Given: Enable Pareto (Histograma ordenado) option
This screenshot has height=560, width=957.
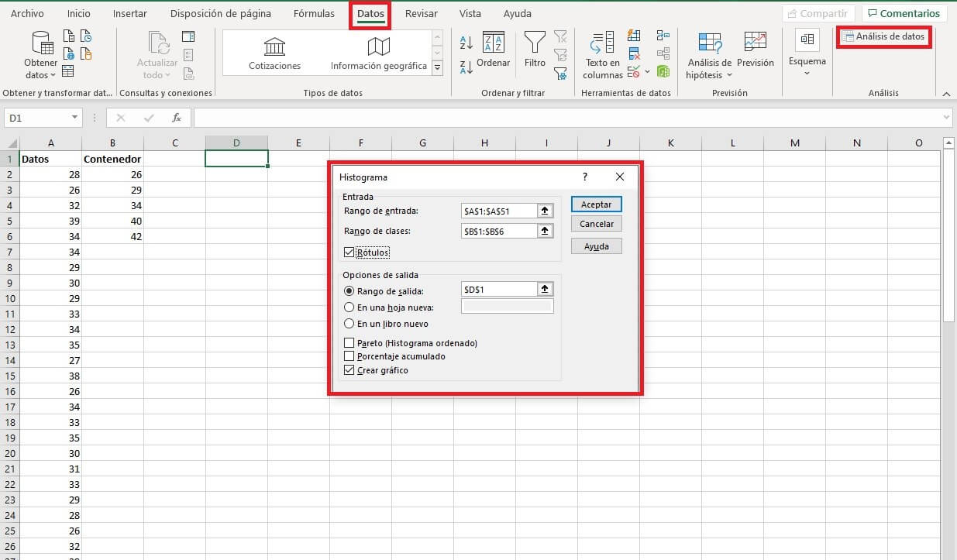Looking at the screenshot, I should point(349,343).
